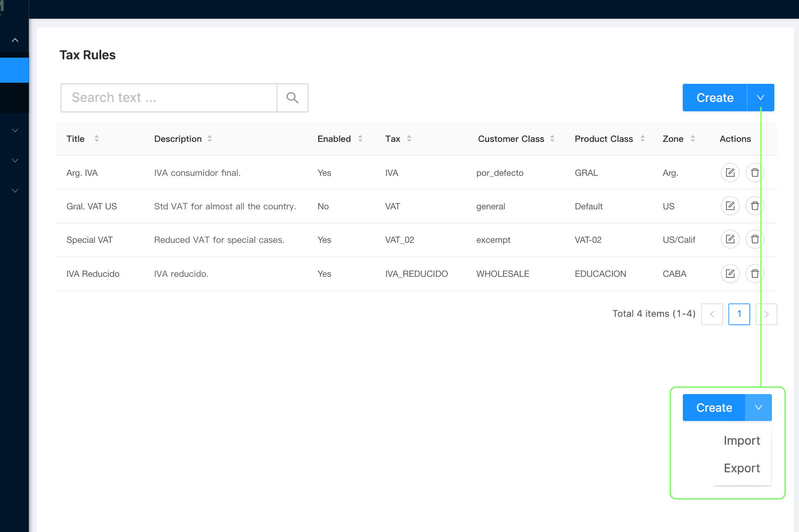799x532 pixels.
Task: Expand the first collapsed sidebar section
Action: coord(15,131)
